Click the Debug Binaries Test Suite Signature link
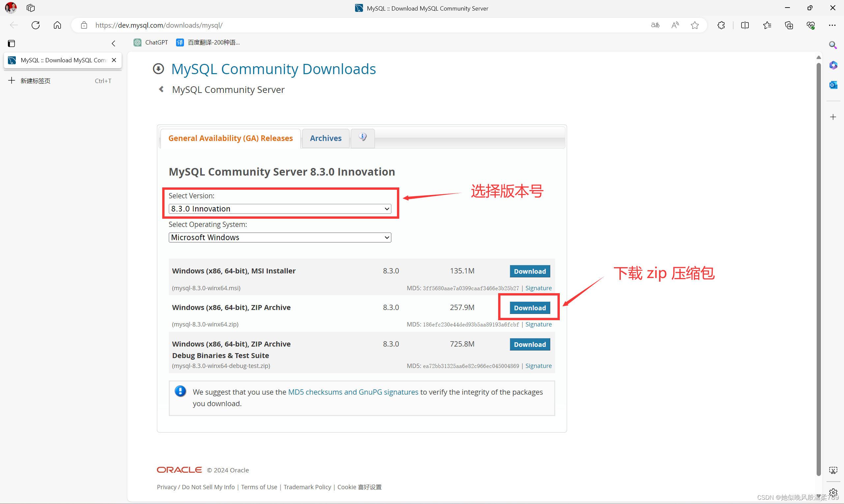The image size is (844, 504). (x=538, y=365)
